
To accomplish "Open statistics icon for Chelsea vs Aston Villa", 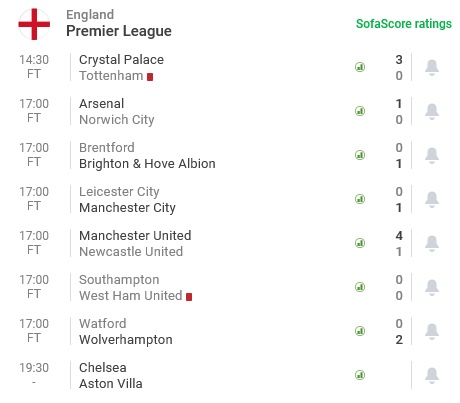I will click(360, 375).
